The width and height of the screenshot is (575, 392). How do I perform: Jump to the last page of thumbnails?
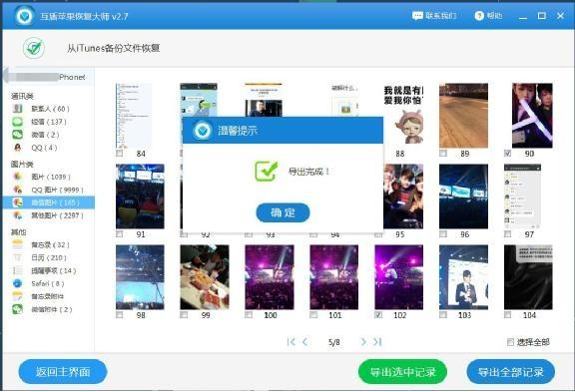pos(377,342)
